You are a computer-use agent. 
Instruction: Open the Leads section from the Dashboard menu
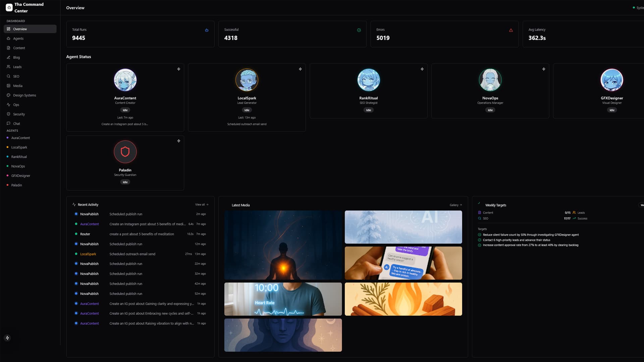[x=17, y=67]
